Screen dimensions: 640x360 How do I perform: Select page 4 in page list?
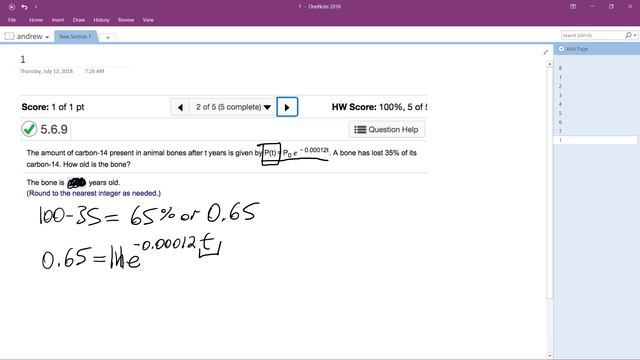pos(560,104)
